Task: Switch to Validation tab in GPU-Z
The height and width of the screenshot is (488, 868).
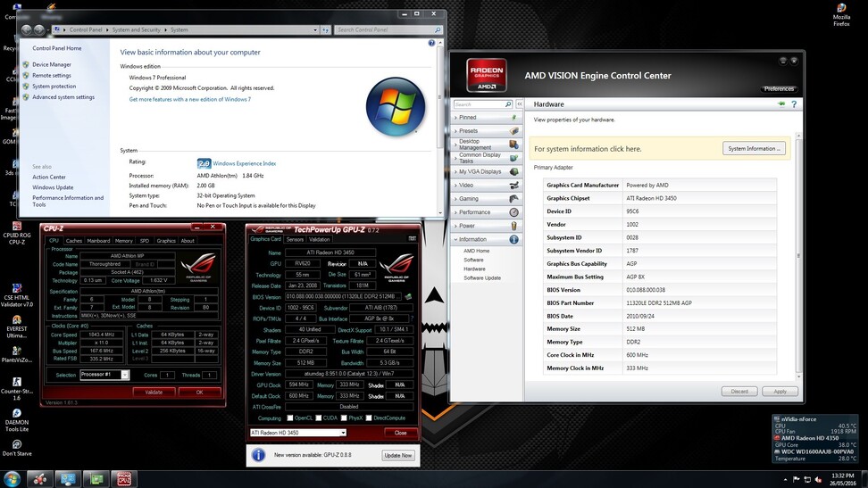Action: [320, 240]
